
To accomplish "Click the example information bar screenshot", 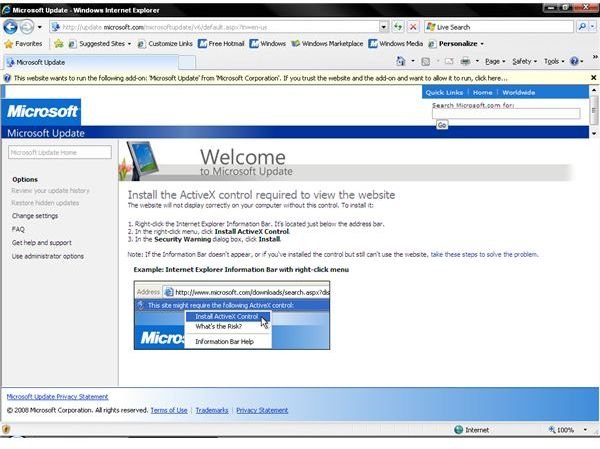I will click(232, 315).
